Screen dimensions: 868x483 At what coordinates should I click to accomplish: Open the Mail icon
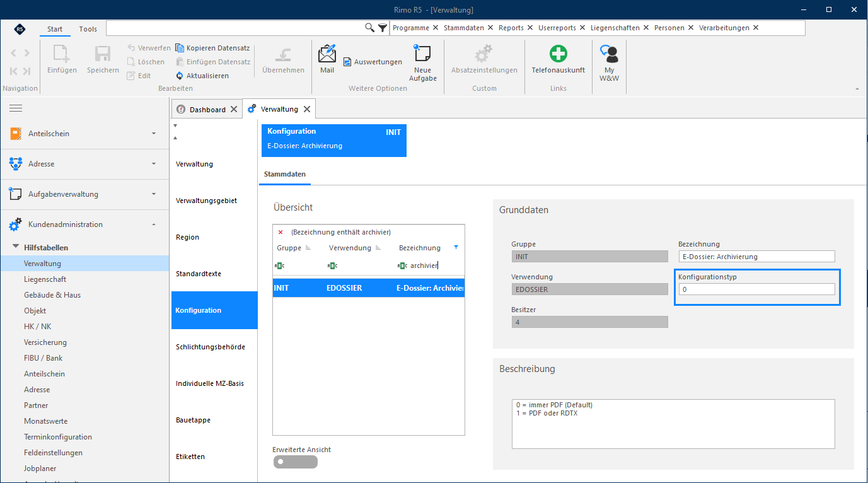(x=327, y=54)
